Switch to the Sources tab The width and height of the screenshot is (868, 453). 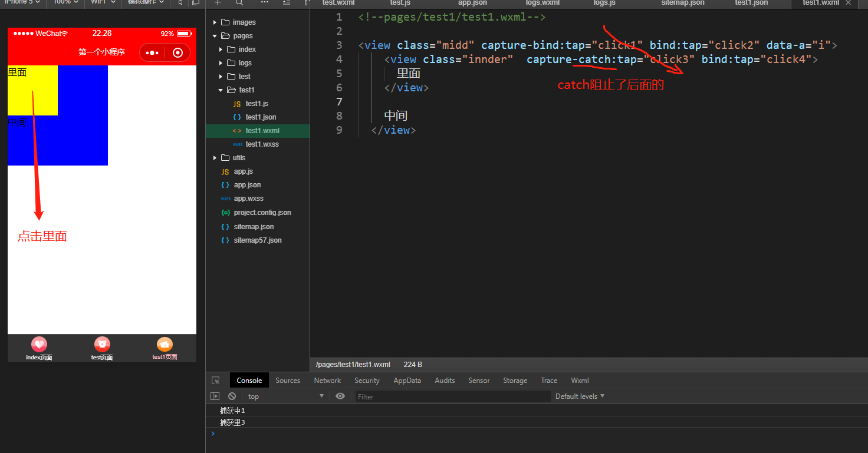pos(288,381)
